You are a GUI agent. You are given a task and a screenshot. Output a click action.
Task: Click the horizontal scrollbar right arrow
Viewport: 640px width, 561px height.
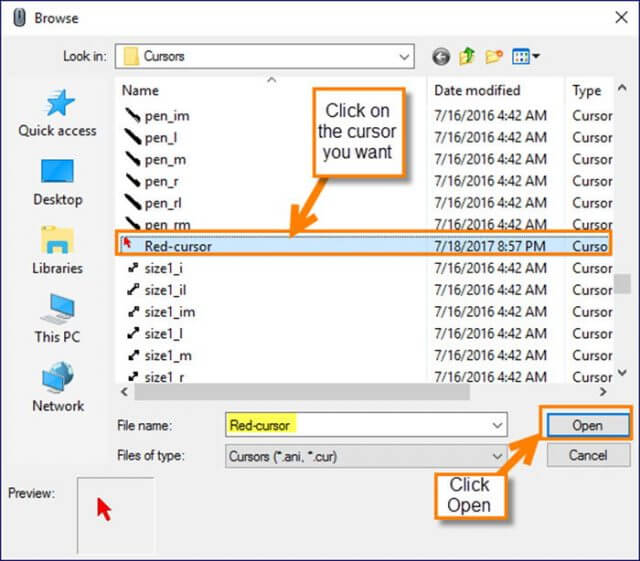coord(603,392)
